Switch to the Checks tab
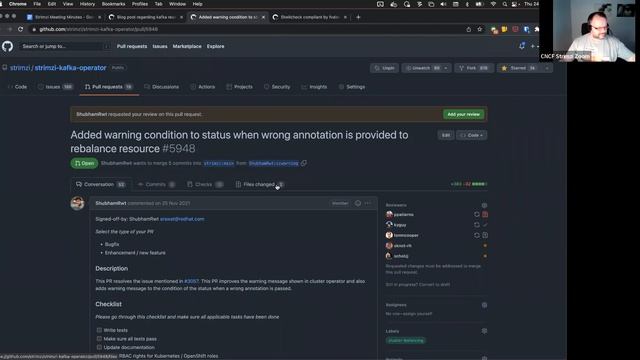Image resolution: width=640 pixels, height=360 pixels. (205, 184)
